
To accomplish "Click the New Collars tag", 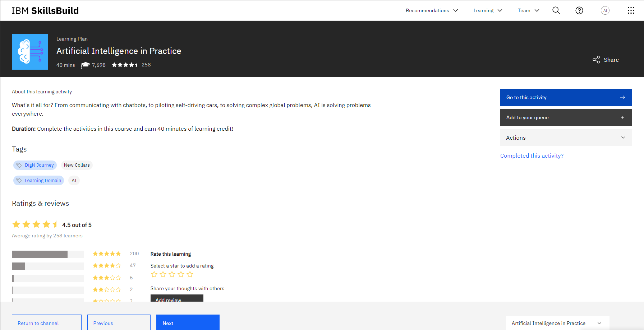I will [77, 165].
